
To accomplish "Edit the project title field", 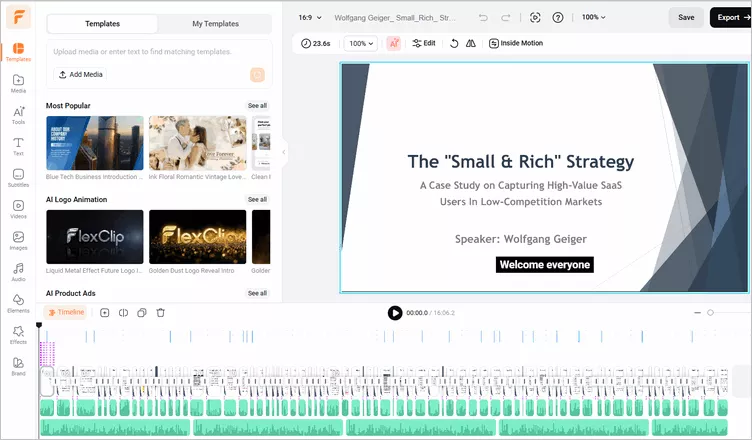I will click(x=396, y=18).
